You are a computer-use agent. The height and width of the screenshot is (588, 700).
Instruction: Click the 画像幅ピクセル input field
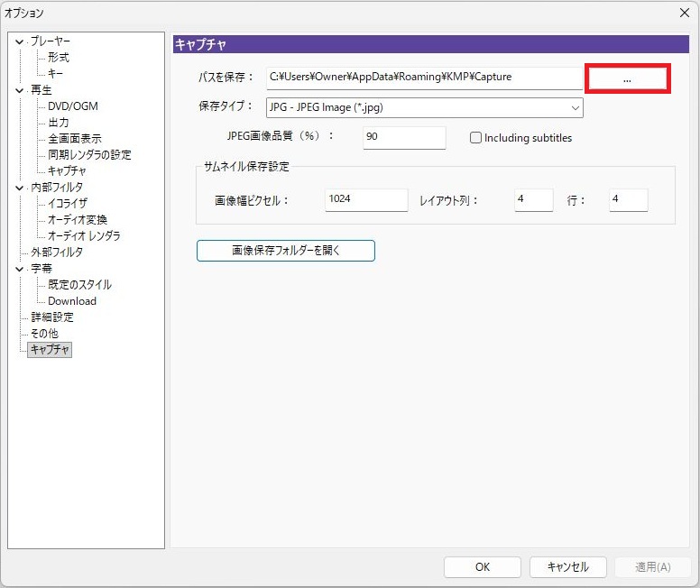pyautogui.click(x=365, y=199)
